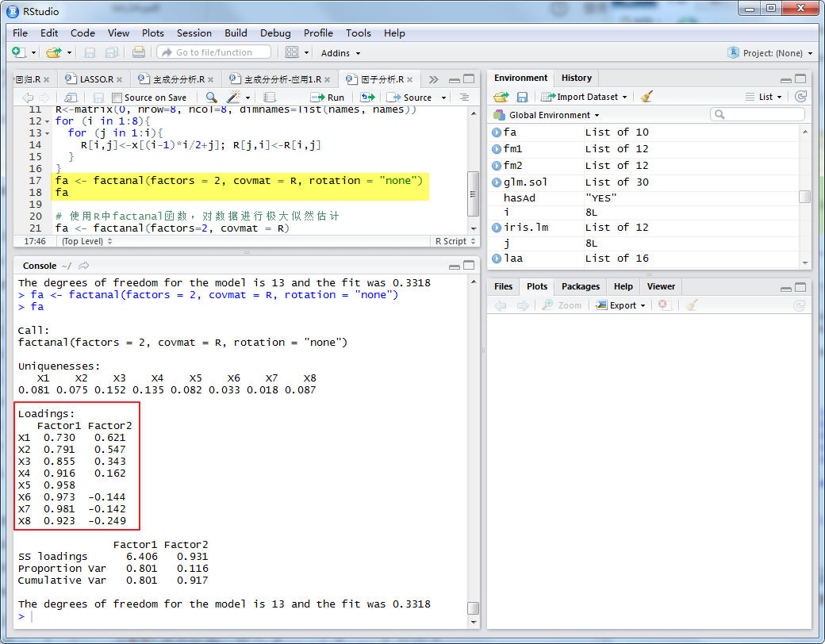This screenshot has width=825, height=644.
Task: Click the compile report notebook icon
Action: [x=270, y=98]
